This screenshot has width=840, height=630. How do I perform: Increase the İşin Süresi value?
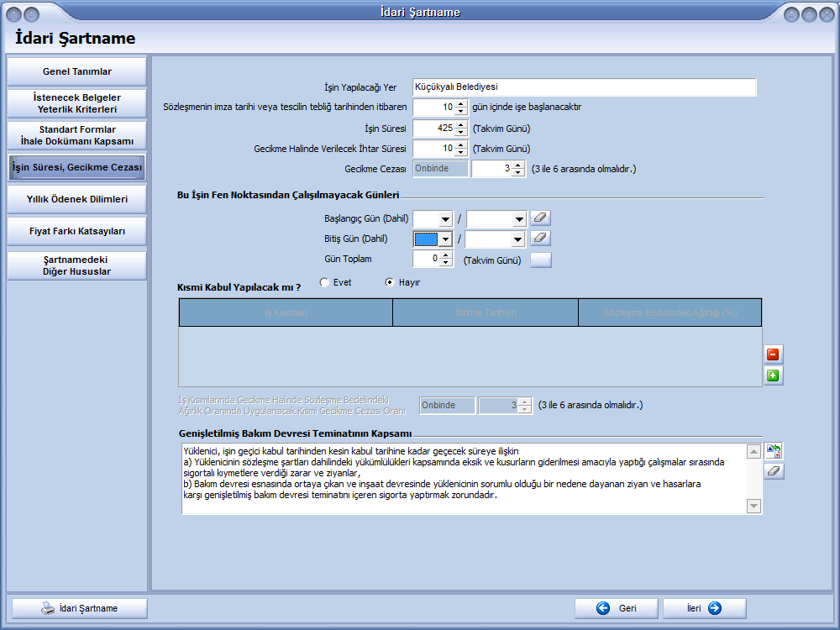click(x=460, y=125)
